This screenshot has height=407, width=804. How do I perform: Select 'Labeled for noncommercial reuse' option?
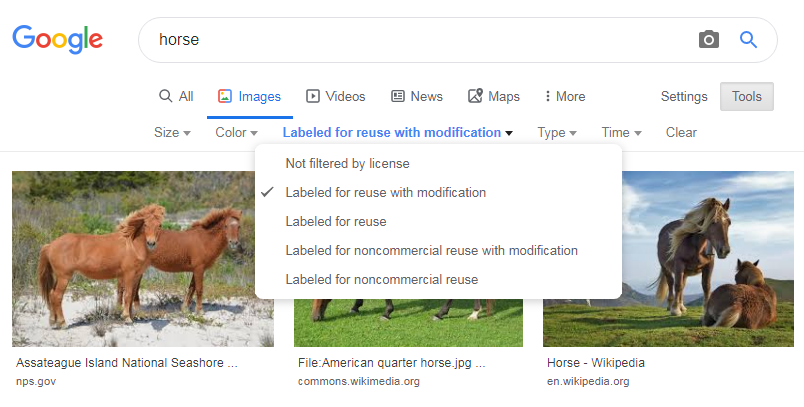pyautogui.click(x=381, y=279)
